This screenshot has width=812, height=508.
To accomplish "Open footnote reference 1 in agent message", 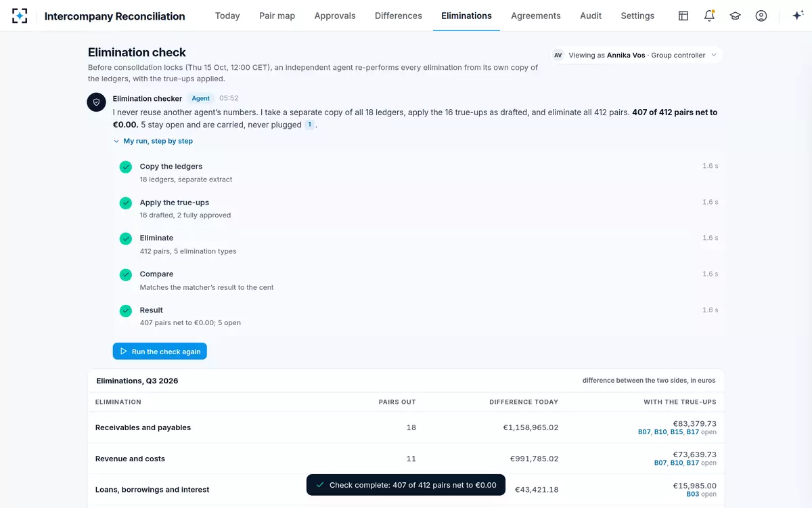I will [x=309, y=125].
